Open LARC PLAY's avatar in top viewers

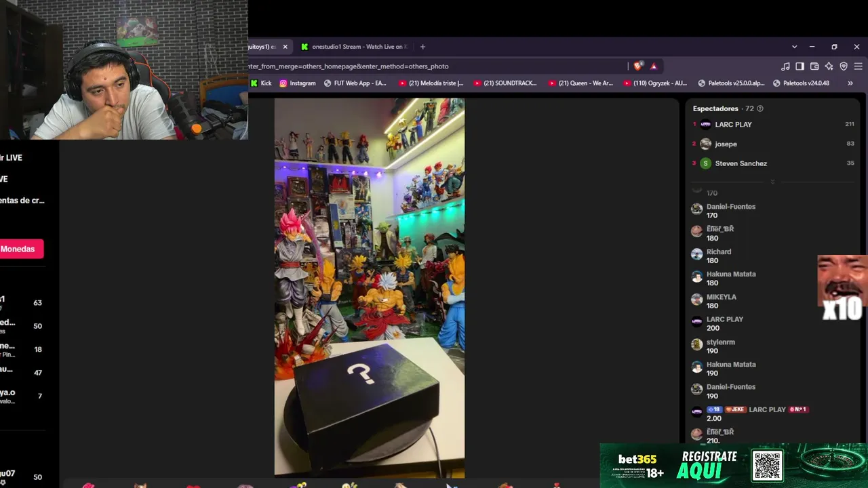point(706,125)
